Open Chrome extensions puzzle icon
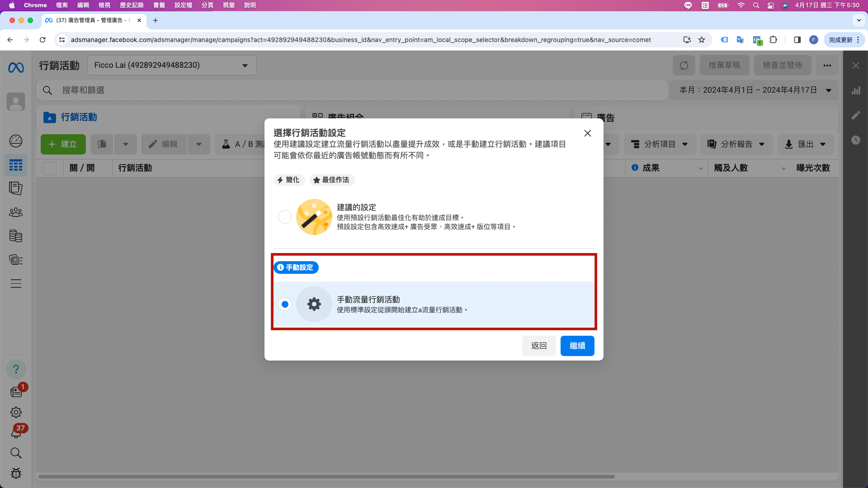Viewport: 868px width, 488px height. click(774, 40)
